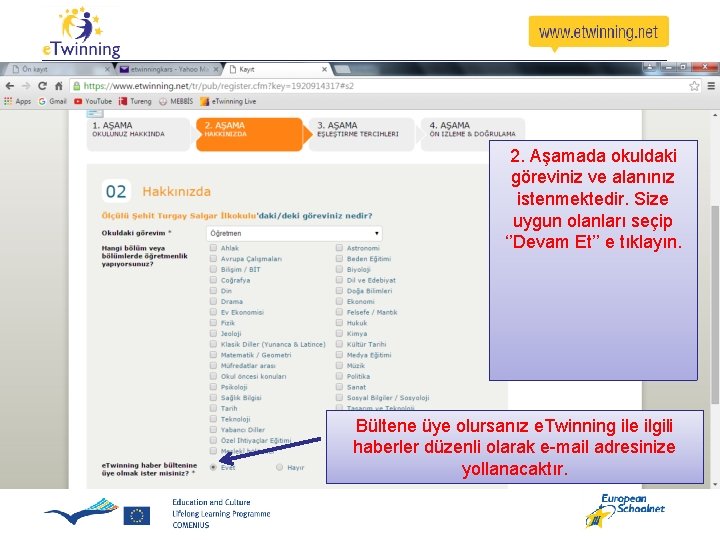The image size is (720, 540).
Task: Tick the Bilişim / BIT checkbox
Action: (213, 269)
